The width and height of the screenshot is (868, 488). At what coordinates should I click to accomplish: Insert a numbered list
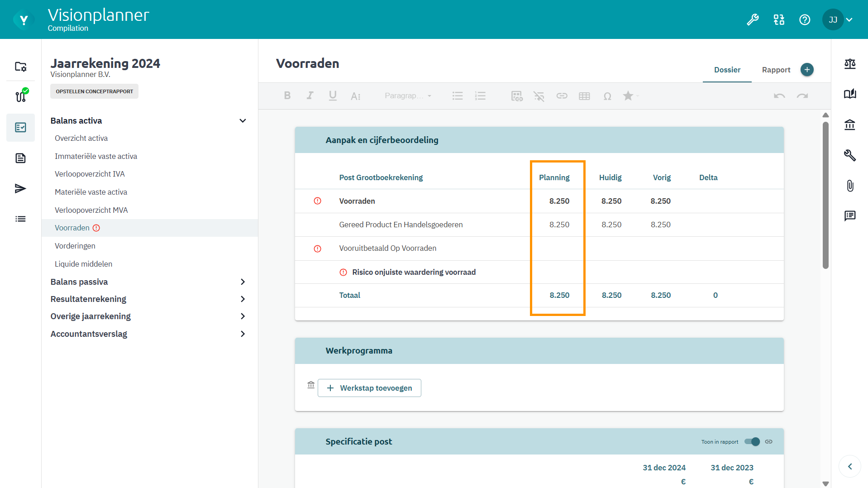[480, 96]
